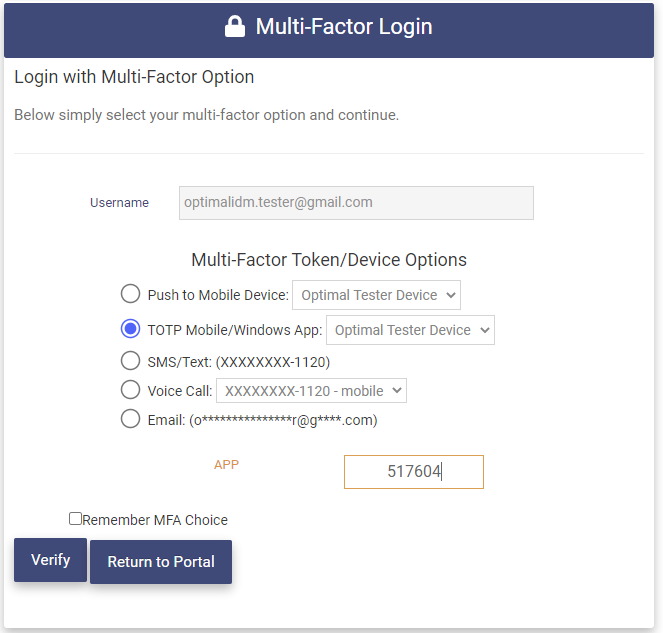Click the Return to Portal button
Screen dimensions: 663x633
coord(161,562)
